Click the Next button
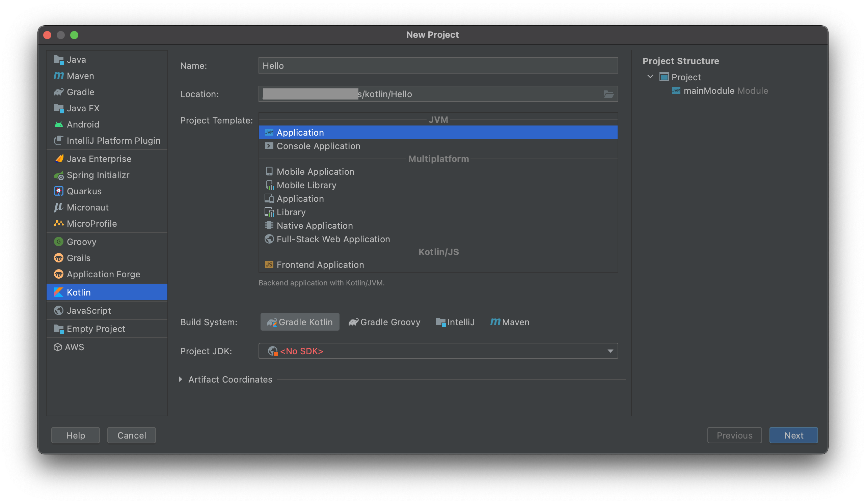 click(x=793, y=435)
